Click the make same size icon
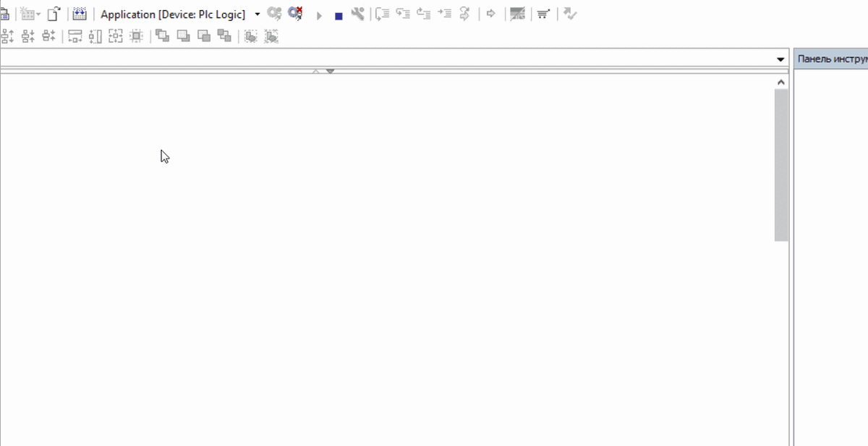The height and width of the screenshot is (446, 868). click(116, 35)
